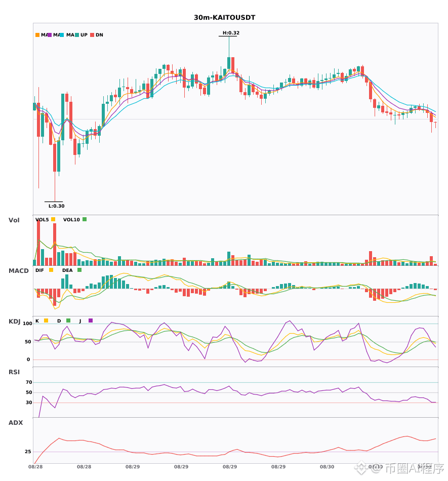Select the KDJ panel label

pyautogui.click(x=14, y=322)
